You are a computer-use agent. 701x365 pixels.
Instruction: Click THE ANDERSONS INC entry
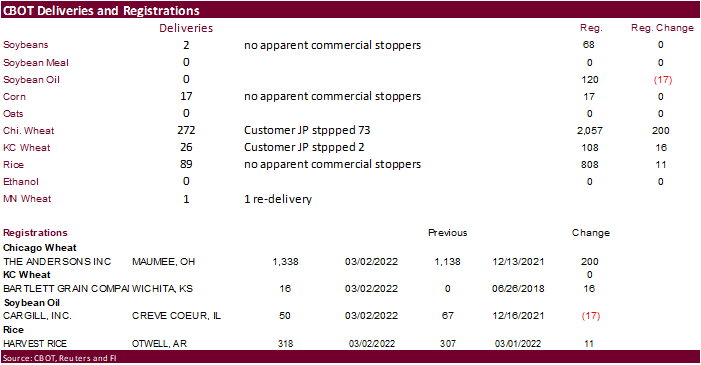[x=57, y=262]
